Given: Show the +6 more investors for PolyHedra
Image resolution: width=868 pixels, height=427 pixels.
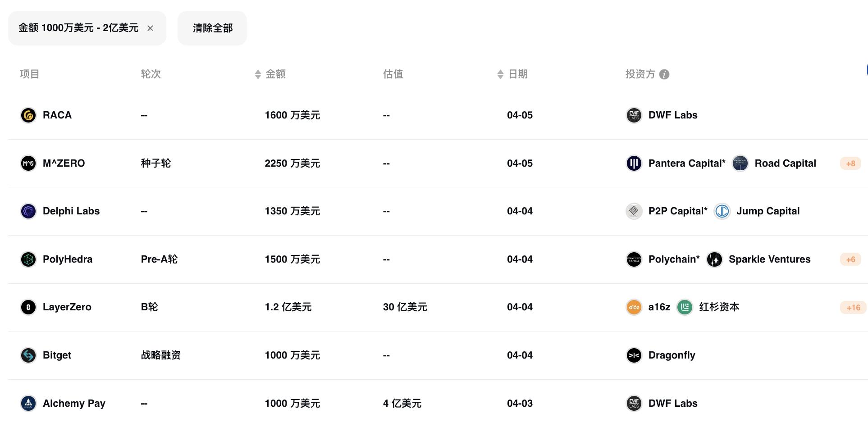Looking at the screenshot, I should [850, 259].
